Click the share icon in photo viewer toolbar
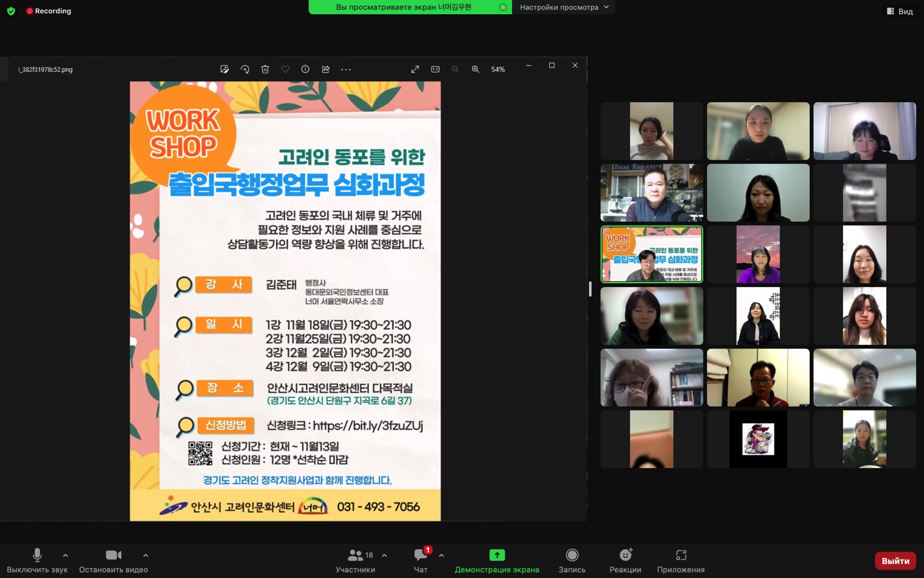The height and width of the screenshot is (578, 924). (x=325, y=69)
